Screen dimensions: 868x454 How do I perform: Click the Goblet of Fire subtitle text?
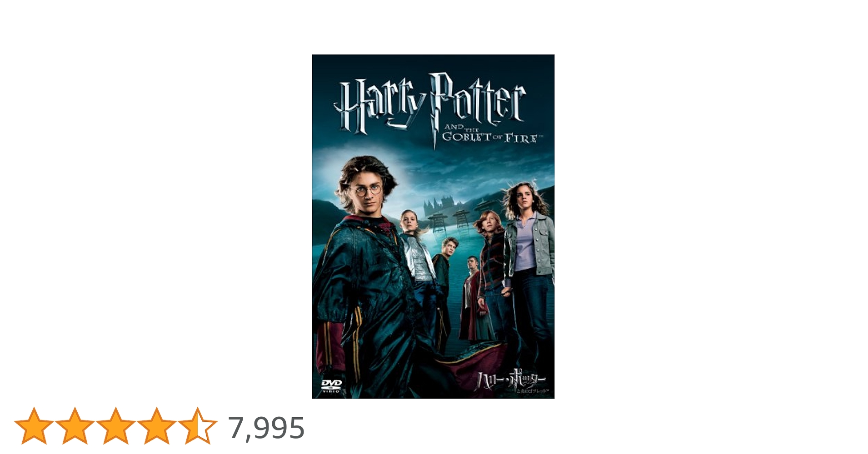tap(490, 138)
